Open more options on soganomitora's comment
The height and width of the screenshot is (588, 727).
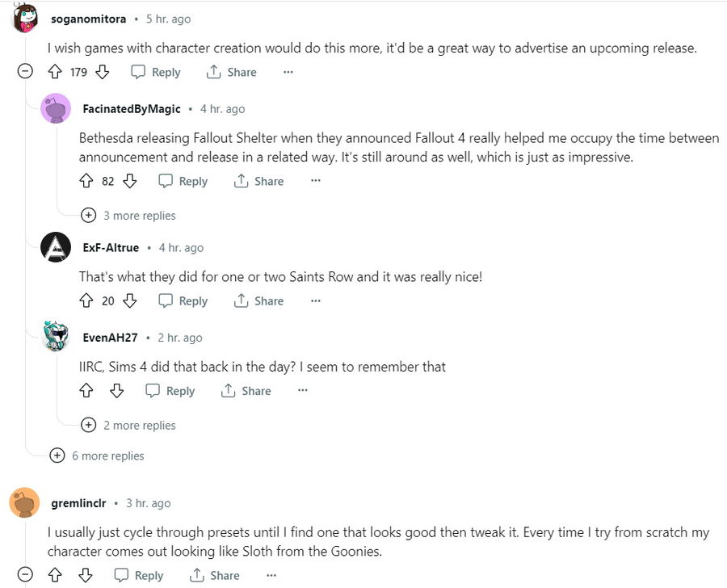[288, 72]
